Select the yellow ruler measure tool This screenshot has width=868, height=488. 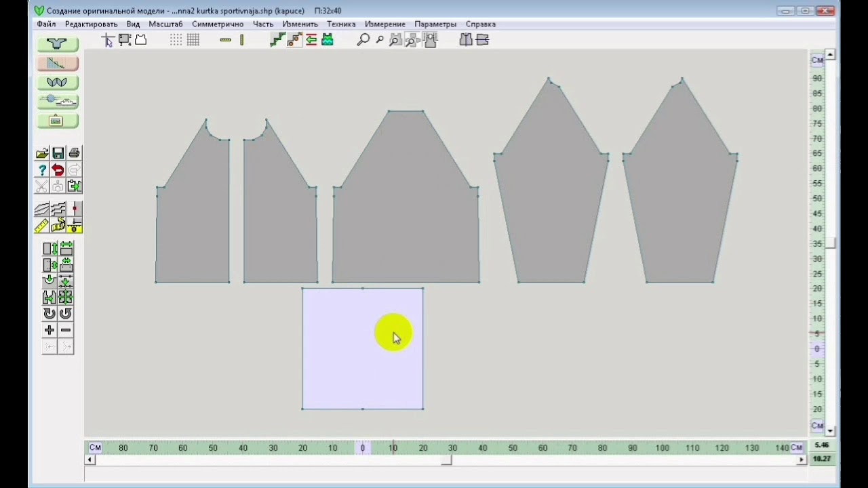[42, 226]
